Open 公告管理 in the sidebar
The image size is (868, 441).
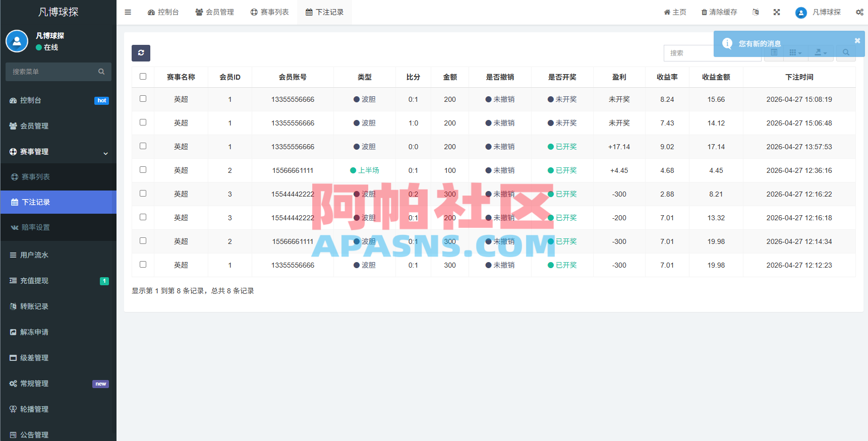59,434
